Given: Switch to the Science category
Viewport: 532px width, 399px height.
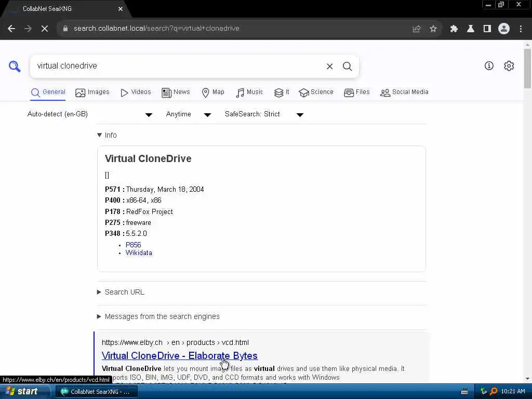Looking at the screenshot, I should pos(316,92).
